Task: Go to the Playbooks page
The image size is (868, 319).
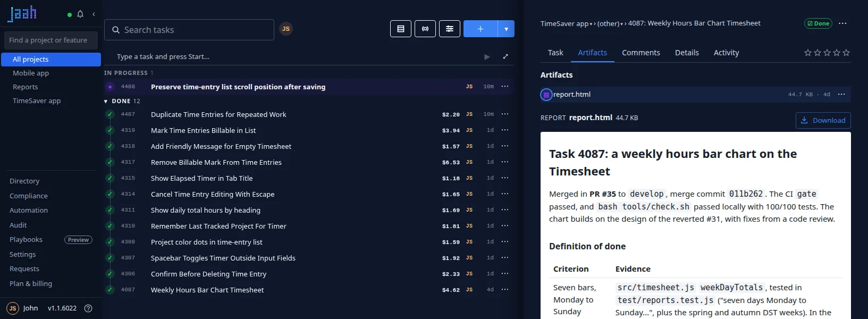Action: (26, 240)
